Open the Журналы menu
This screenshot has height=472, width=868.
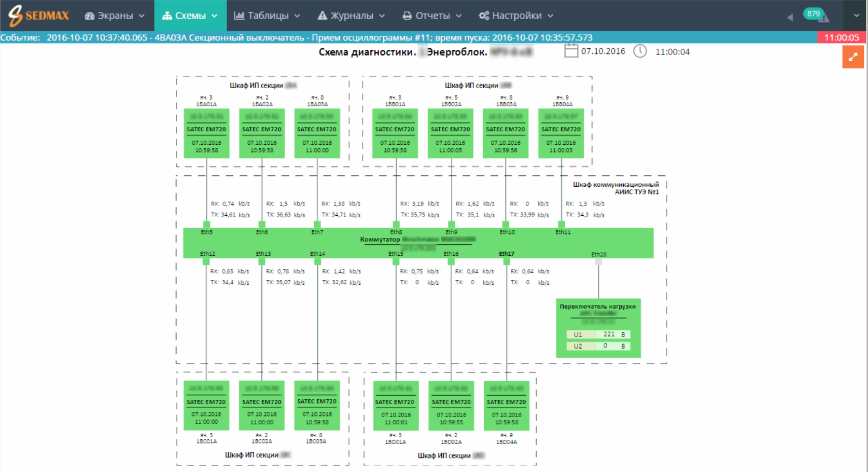pos(352,16)
